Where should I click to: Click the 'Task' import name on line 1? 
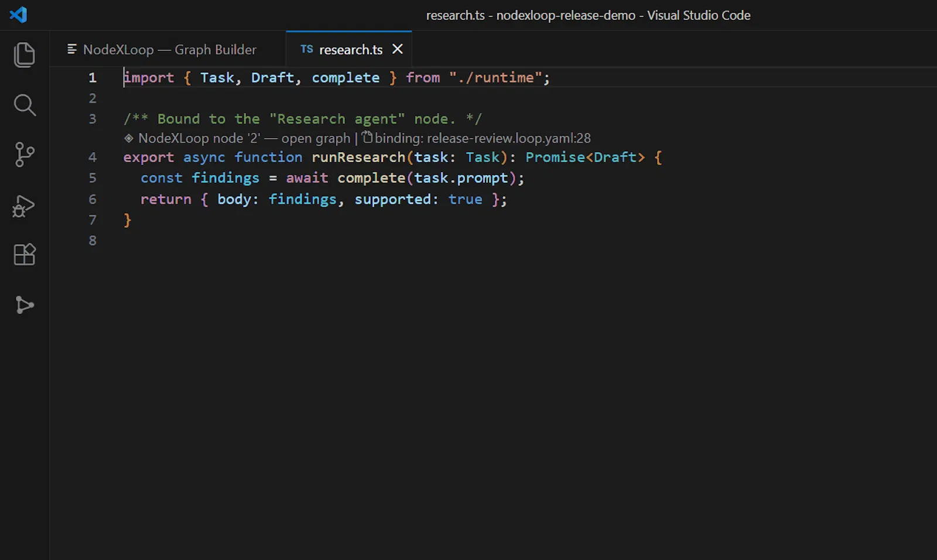pos(217,77)
